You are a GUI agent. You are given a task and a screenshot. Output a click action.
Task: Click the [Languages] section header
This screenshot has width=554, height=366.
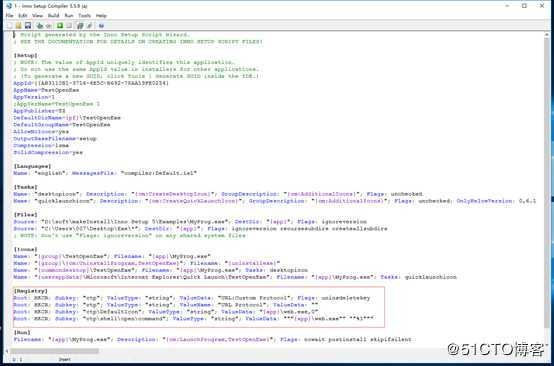pos(32,166)
